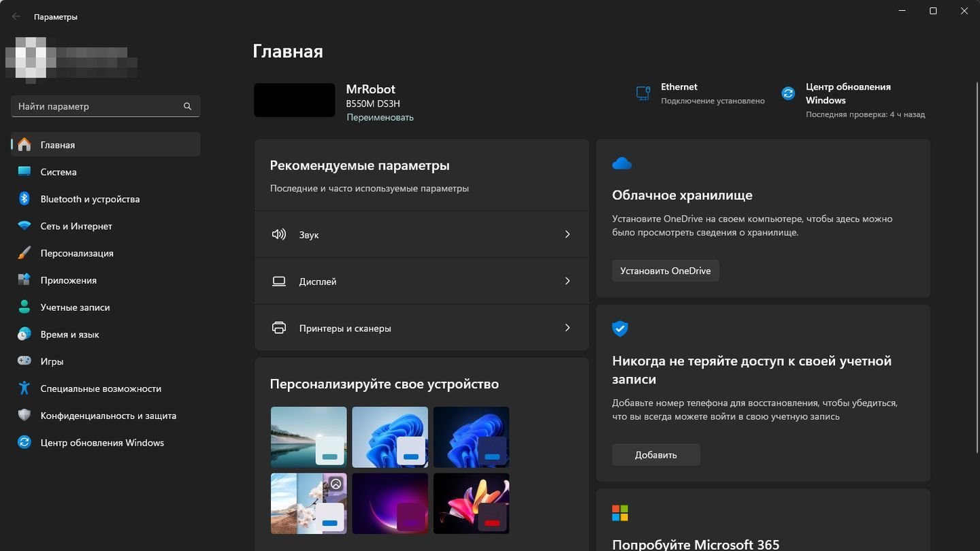The width and height of the screenshot is (980, 551).
Task: Click the Home (Главная) house icon in sidebar
Action: pos(24,145)
